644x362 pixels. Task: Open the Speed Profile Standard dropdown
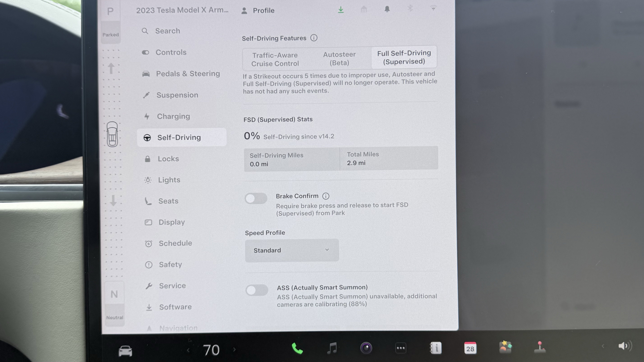[x=292, y=250]
